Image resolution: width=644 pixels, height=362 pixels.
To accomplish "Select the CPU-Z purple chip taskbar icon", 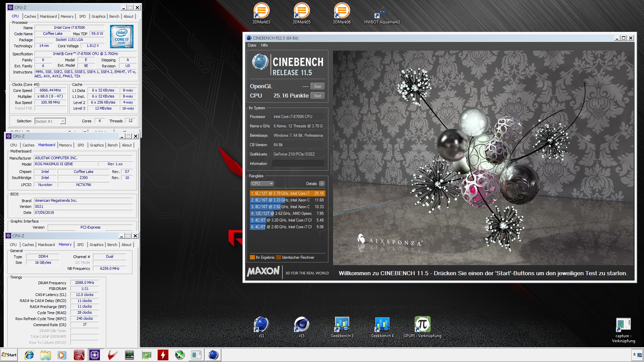I will pyautogui.click(x=95, y=355).
